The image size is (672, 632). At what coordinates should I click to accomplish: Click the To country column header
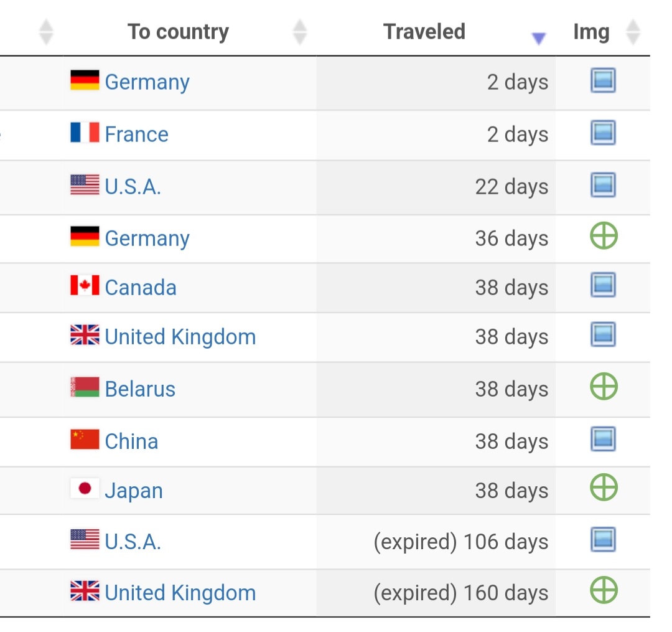point(179,32)
